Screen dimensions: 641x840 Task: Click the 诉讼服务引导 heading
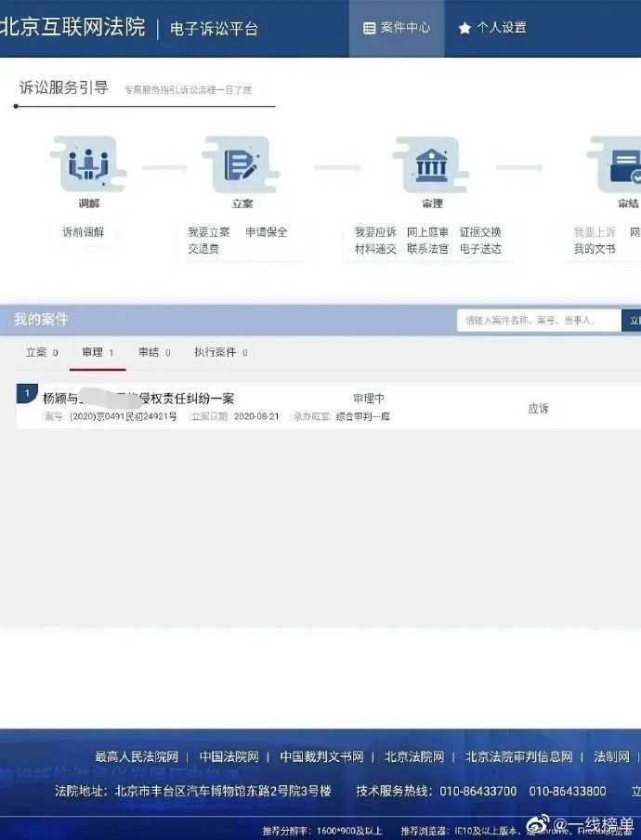(64, 87)
